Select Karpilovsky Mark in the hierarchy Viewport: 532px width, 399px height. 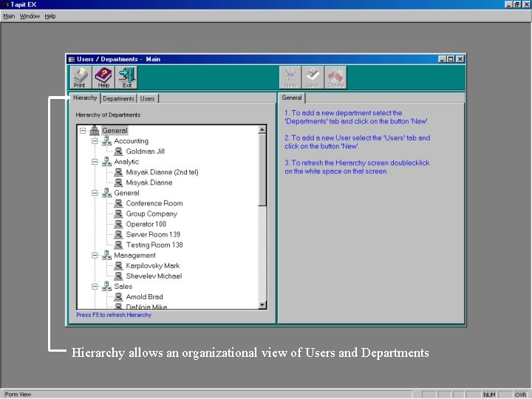[153, 266]
